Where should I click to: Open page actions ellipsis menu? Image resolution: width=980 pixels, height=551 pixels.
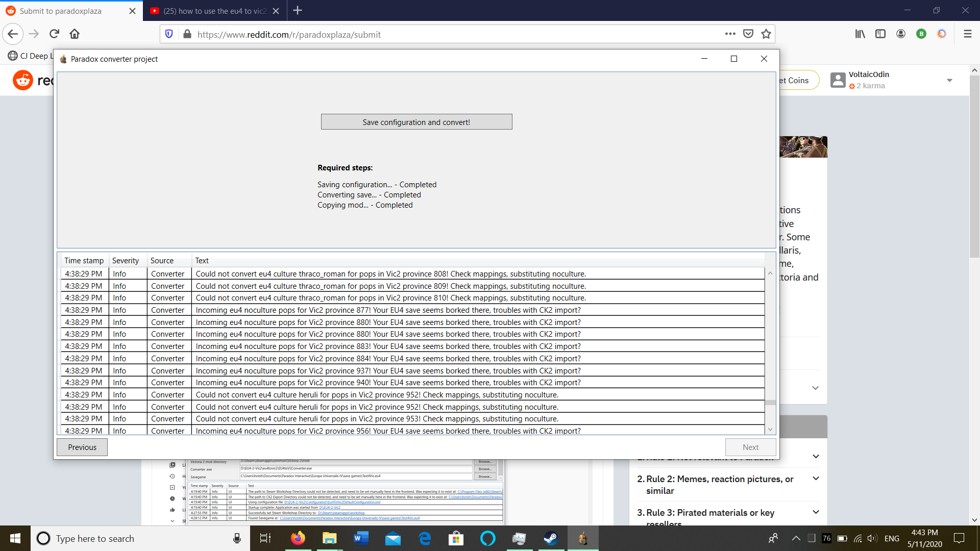coord(730,34)
